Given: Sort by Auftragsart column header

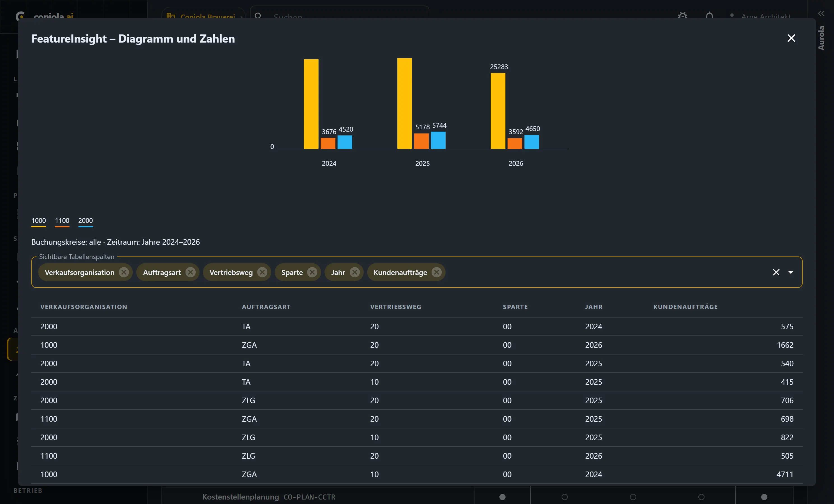Looking at the screenshot, I should 266,307.
